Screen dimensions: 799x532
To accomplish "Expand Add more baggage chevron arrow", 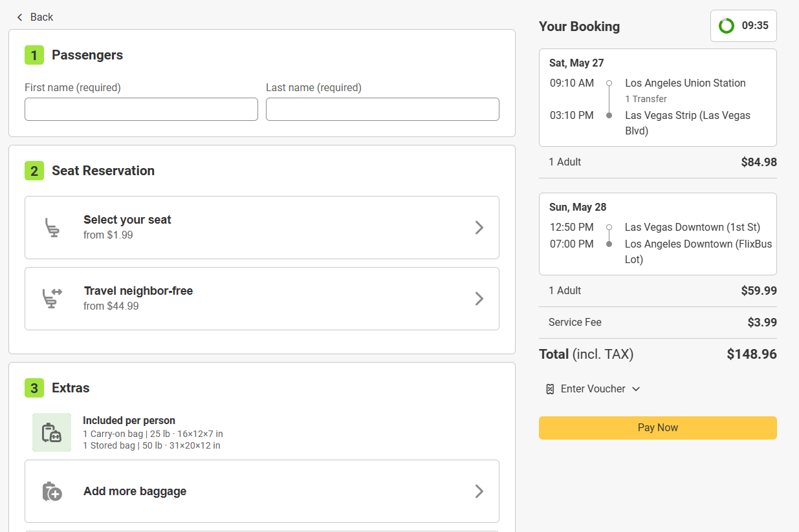I will [479, 491].
